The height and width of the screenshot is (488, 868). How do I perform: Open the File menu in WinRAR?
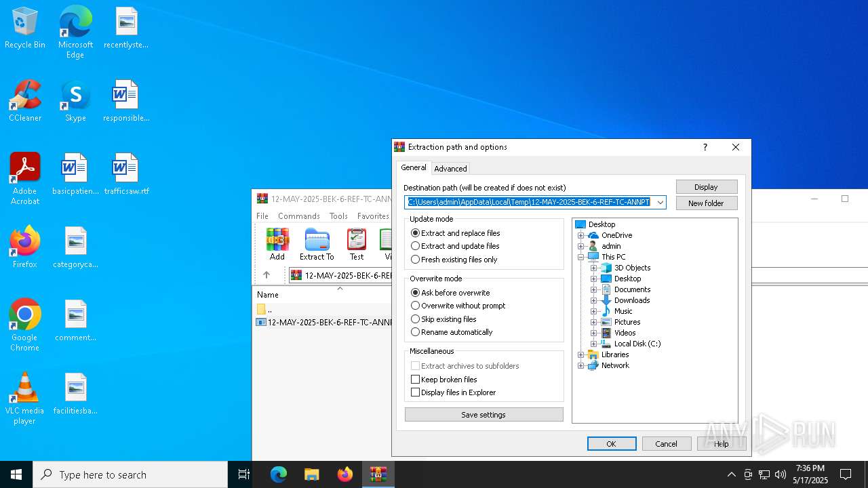click(x=262, y=216)
